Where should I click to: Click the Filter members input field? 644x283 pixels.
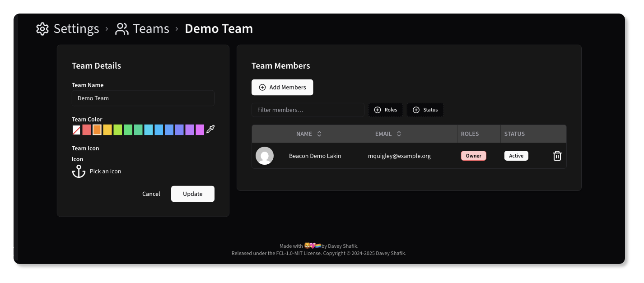[x=308, y=110]
